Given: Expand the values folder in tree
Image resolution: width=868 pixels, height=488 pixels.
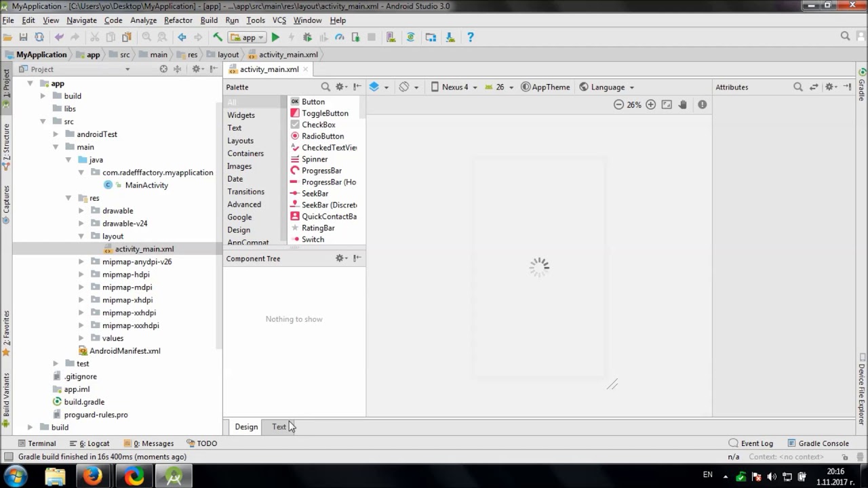Looking at the screenshot, I should (81, 338).
